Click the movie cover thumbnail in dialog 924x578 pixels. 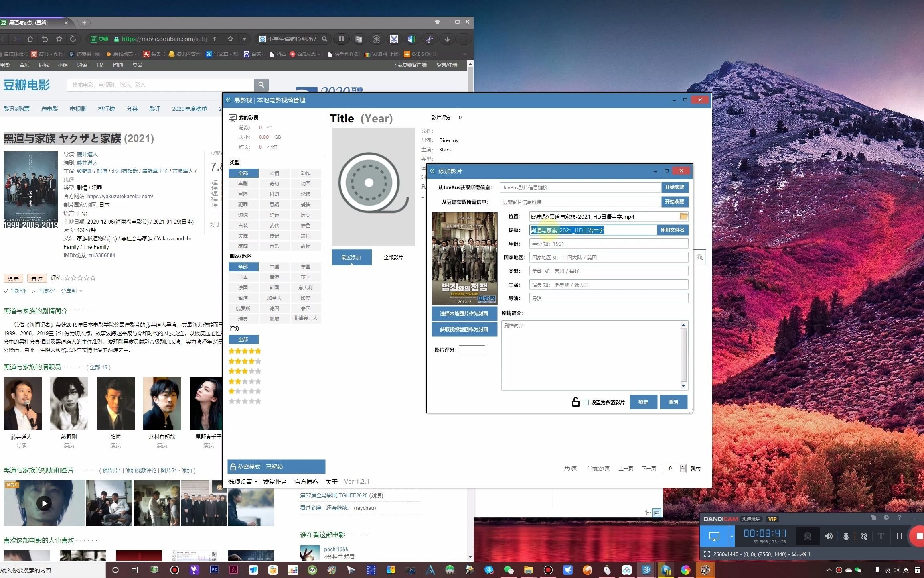coord(464,258)
